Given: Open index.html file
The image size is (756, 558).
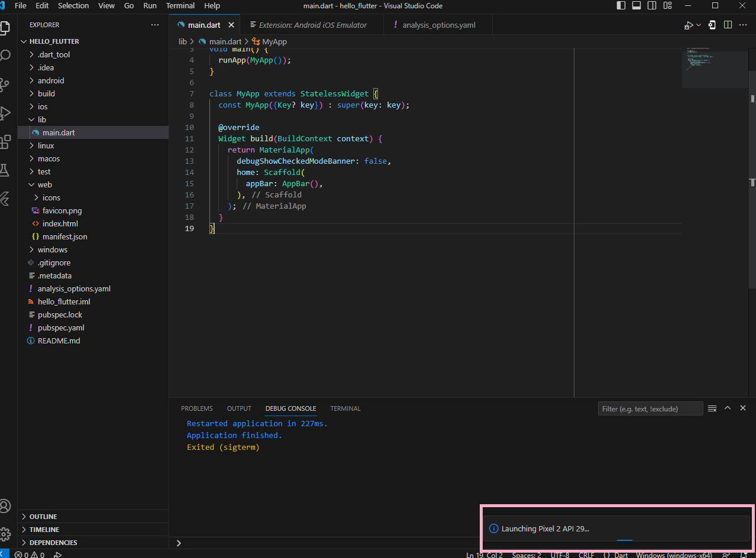Looking at the screenshot, I should pyautogui.click(x=93, y=223).
